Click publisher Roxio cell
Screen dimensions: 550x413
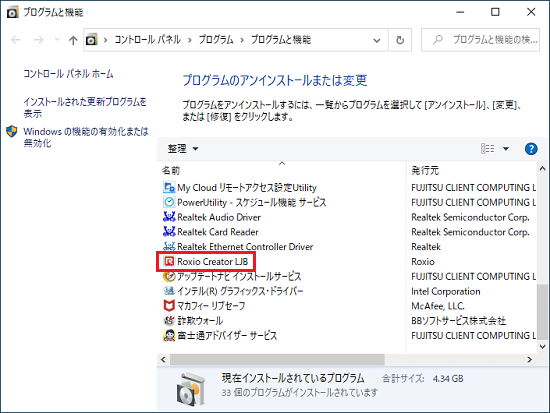[423, 261]
